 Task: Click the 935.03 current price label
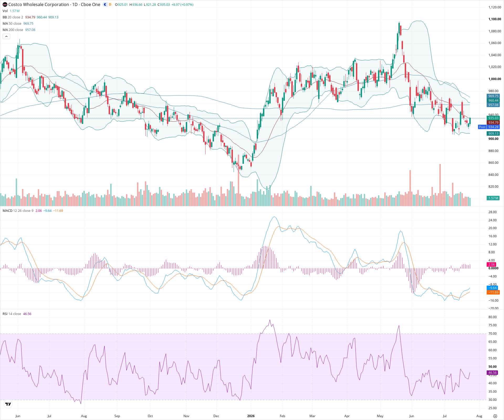click(493, 118)
